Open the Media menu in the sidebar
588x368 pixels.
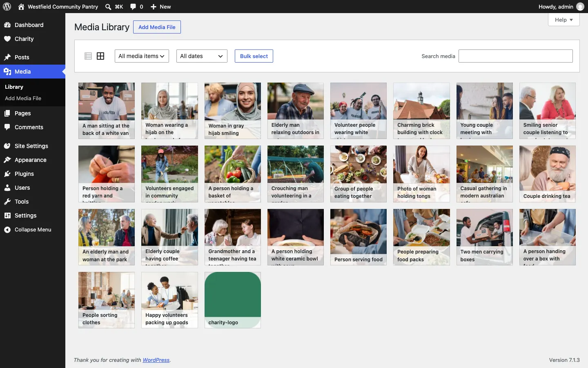33,72
